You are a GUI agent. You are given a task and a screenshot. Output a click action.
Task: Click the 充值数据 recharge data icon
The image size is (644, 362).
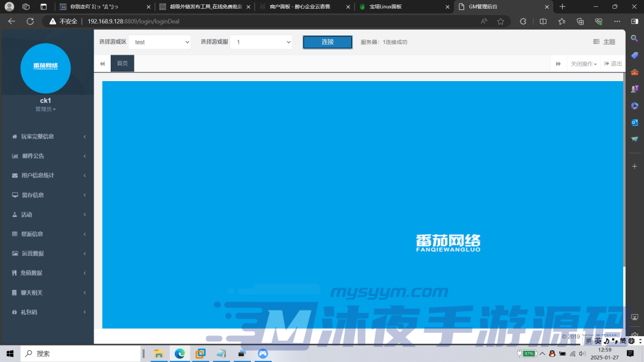(14, 273)
